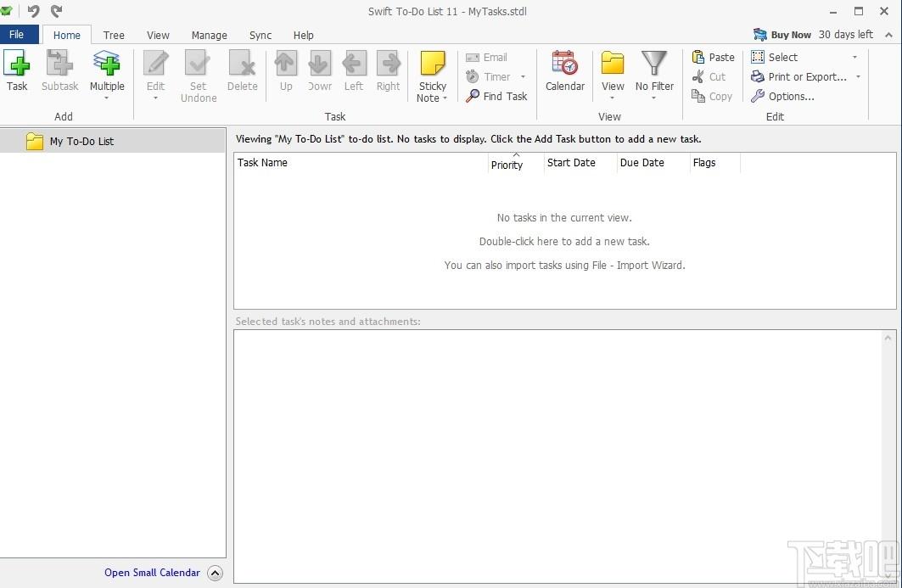This screenshot has height=588, width=902.
Task: Expand Print or Export dropdown arrow
Action: coord(858,76)
